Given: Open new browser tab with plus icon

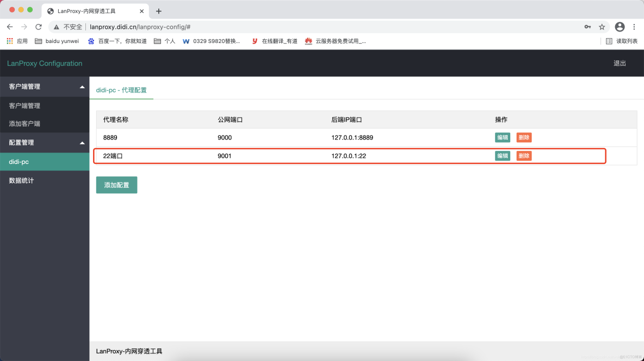Looking at the screenshot, I should [x=159, y=11].
